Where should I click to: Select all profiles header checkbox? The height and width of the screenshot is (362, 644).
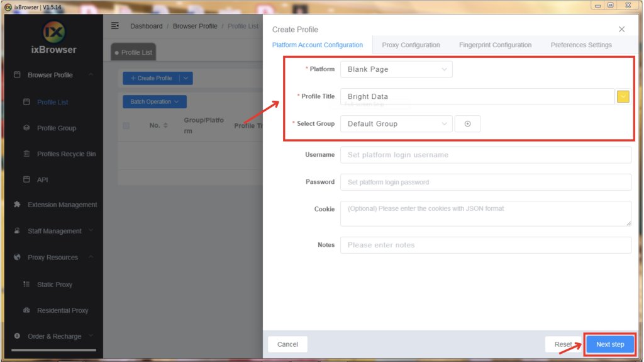(126, 126)
